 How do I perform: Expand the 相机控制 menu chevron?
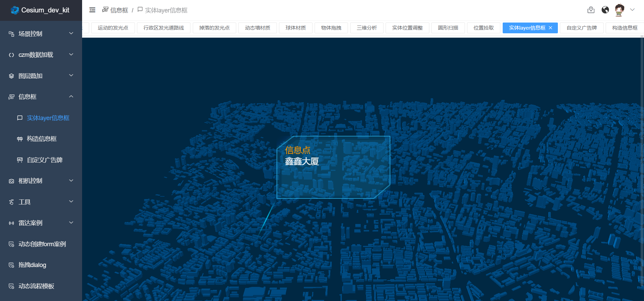coord(71,181)
